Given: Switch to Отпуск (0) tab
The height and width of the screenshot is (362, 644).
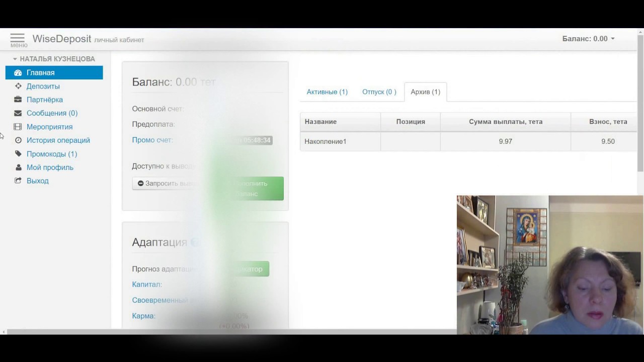Looking at the screenshot, I should pos(379,92).
